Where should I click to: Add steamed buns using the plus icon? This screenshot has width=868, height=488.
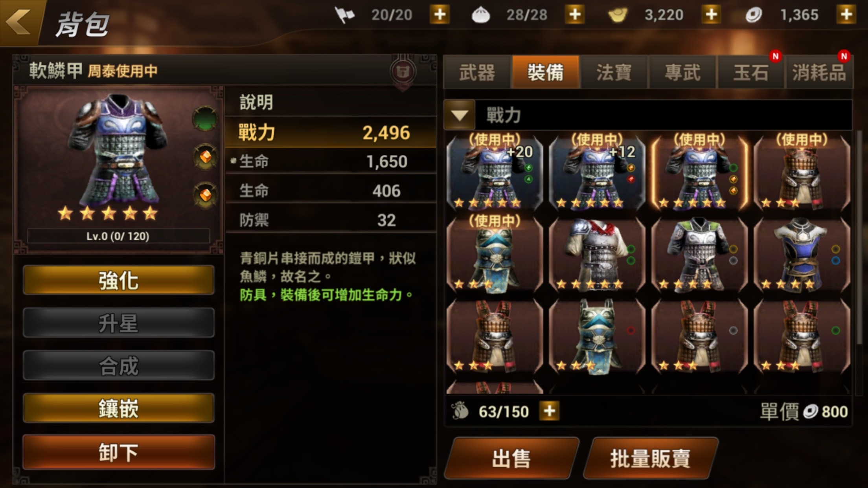pyautogui.click(x=575, y=15)
